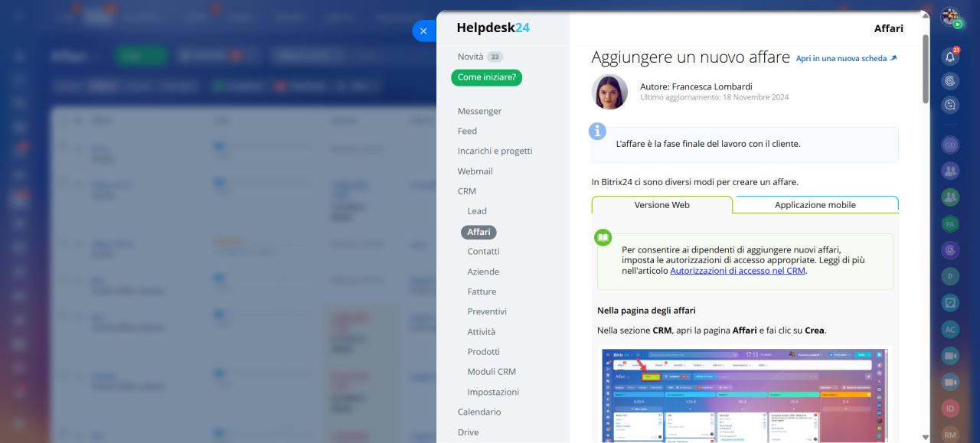Open 'Incarichi e progetti' help section

[x=495, y=151]
